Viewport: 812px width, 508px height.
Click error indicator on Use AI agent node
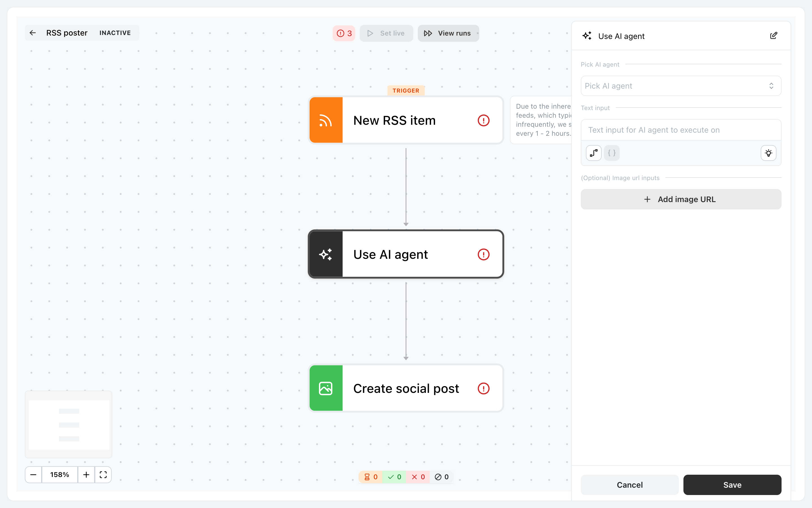click(x=484, y=254)
